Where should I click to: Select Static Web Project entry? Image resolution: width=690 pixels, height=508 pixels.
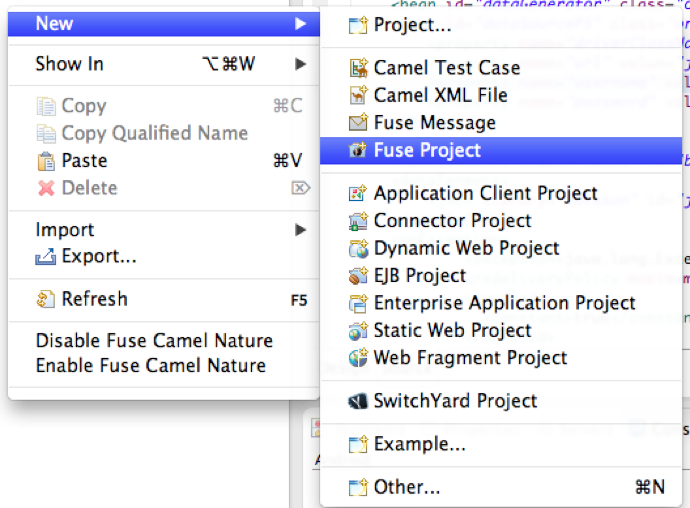(x=501, y=331)
